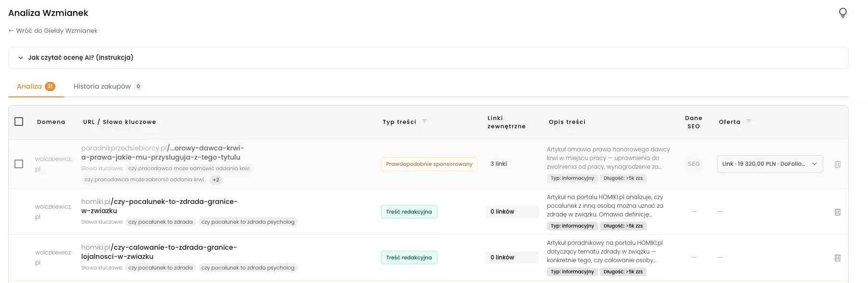The image size is (868, 283).
Task: Click the lightbulb tips icon
Action: pos(842,13)
